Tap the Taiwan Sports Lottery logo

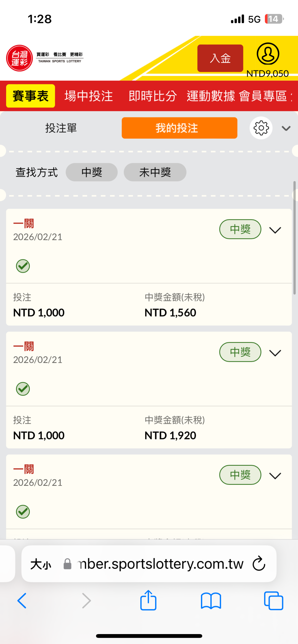pyautogui.click(x=20, y=58)
